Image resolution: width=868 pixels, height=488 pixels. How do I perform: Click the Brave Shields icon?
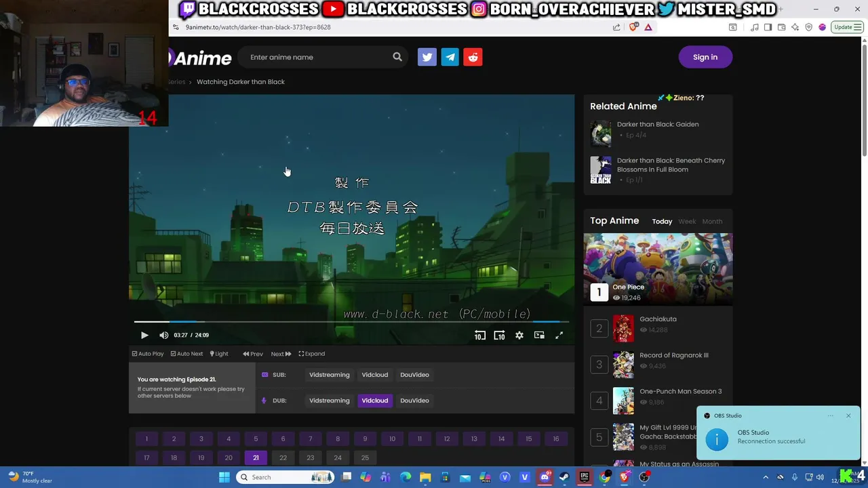[634, 27]
